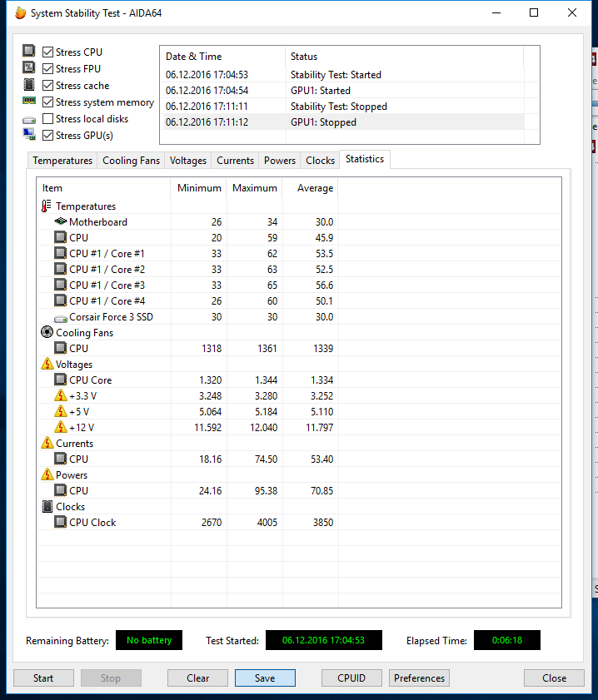598x700 pixels.
Task: Click the AIDA64 flame icon in title bar
Action: 21,13
